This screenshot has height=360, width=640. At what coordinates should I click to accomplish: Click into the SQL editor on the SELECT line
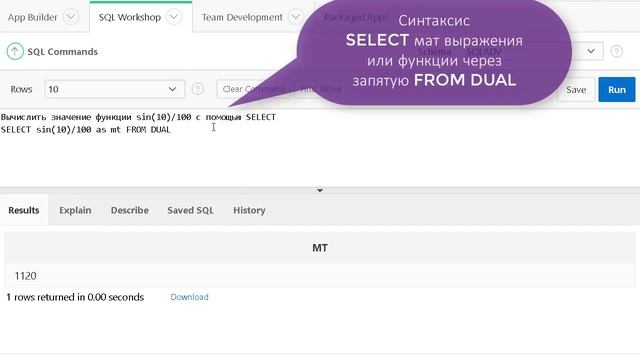point(86,130)
